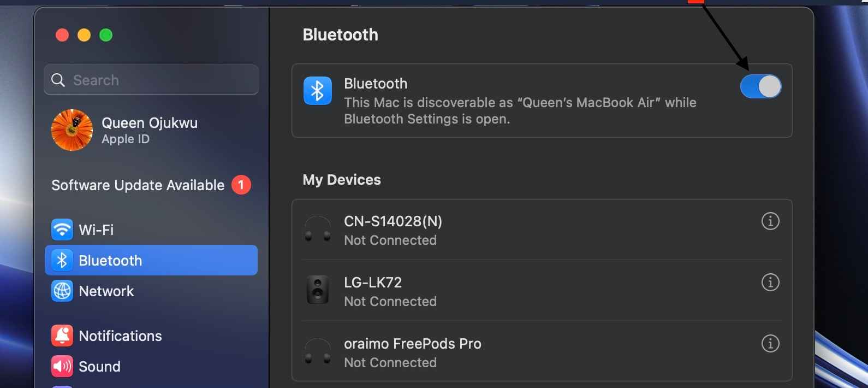868x388 pixels.
Task: Select Bluetooth in the sidebar
Action: pyautogui.click(x=151, y=260)
